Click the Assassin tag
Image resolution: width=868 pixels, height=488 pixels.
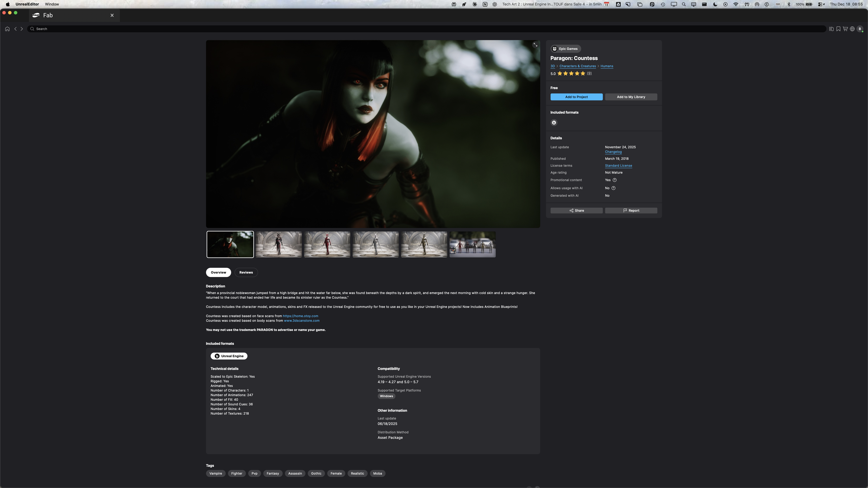(295, 474)
